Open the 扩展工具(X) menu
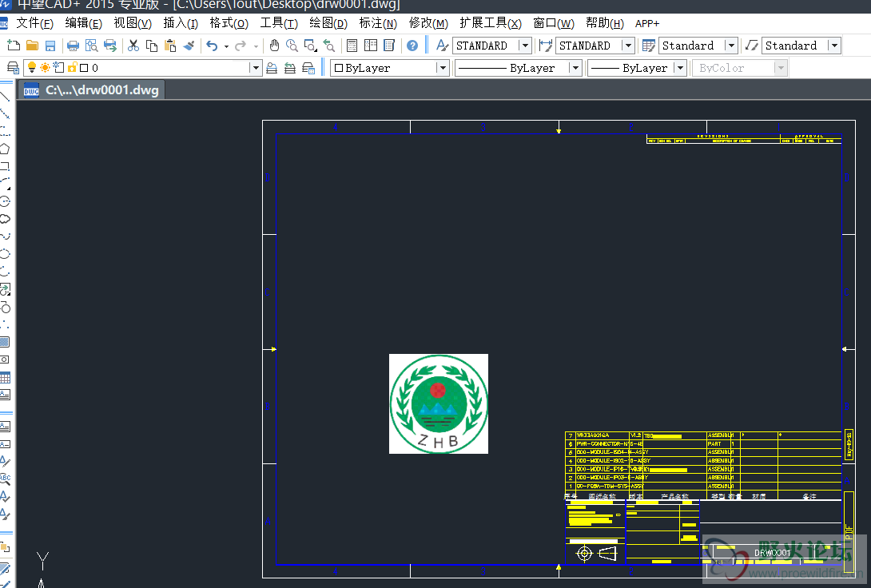Screen dimensions: 871x588 point(491,23)
